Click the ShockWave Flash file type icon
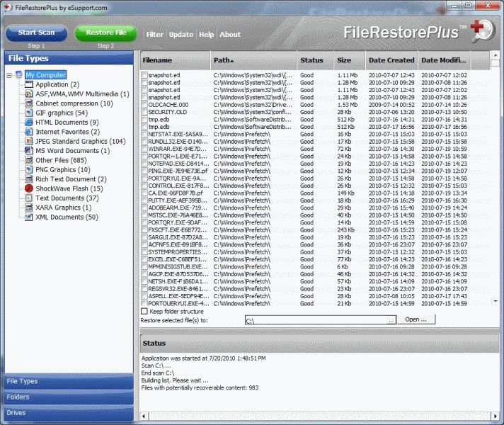This screenshot has width=504, height=425. (29, 189)
